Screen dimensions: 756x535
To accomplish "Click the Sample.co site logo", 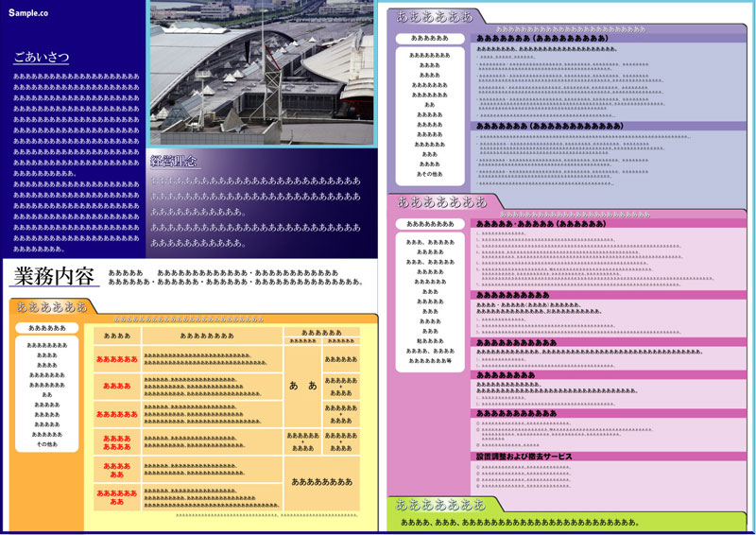I will (x=28, y=13).
